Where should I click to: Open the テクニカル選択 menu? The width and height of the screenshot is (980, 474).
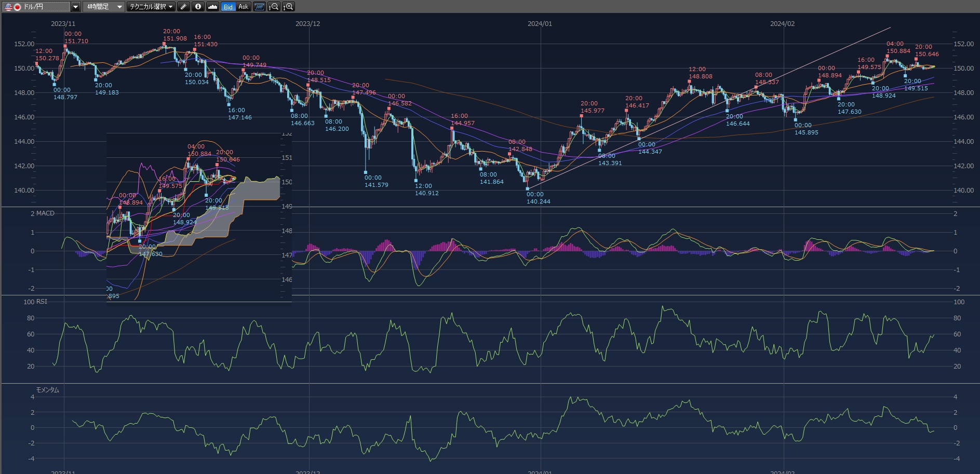(151, 7)
